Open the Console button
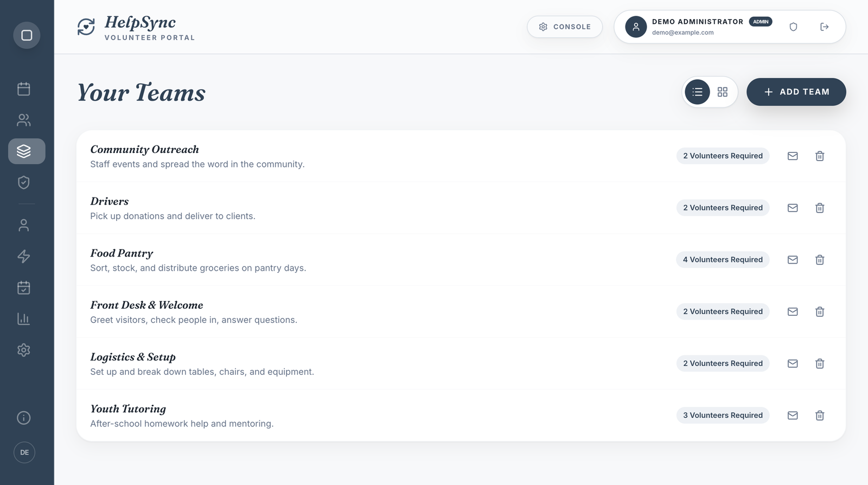868x485 pixels. tap(565, 27)
